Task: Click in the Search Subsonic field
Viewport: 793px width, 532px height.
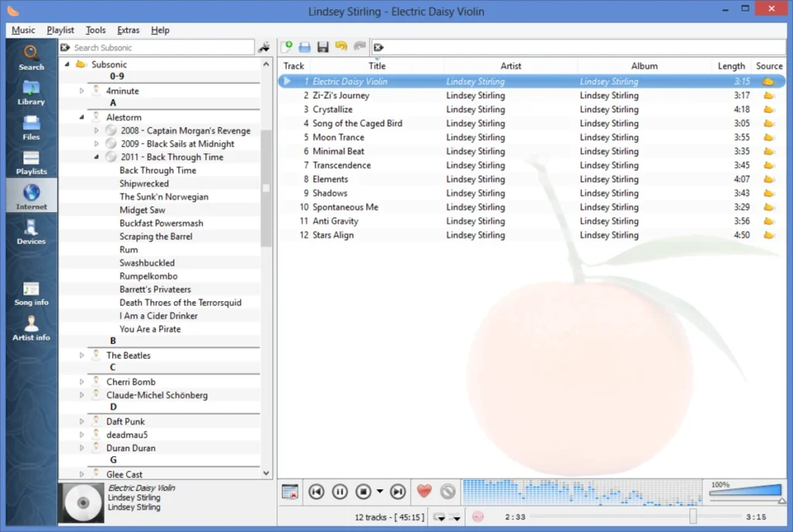Action: click(161, 48)
